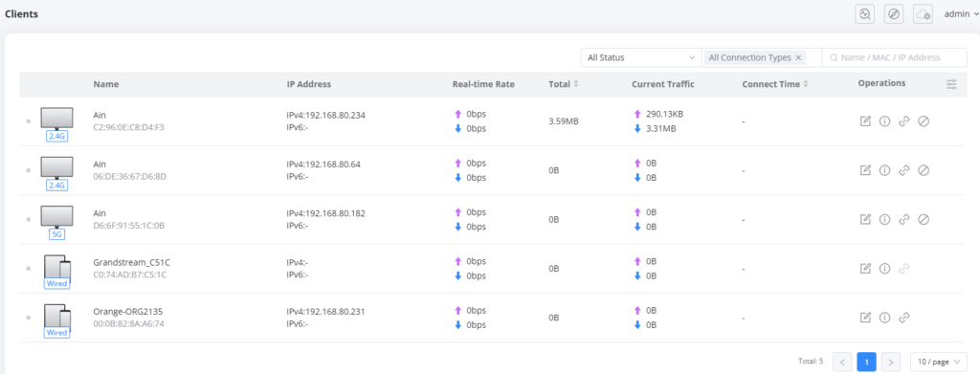Block client with IP 192.168.80.64
This screenshot has width=980, height=374.
tap(924, 170)
